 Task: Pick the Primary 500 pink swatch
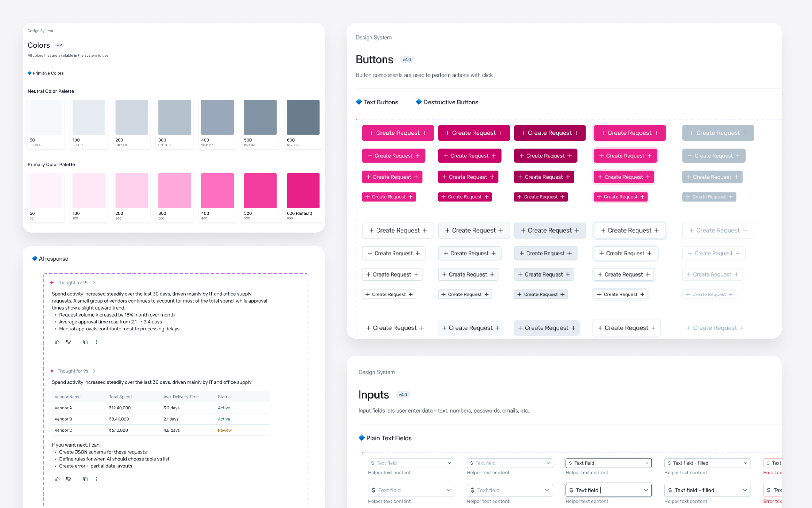(x=260, y=190)
